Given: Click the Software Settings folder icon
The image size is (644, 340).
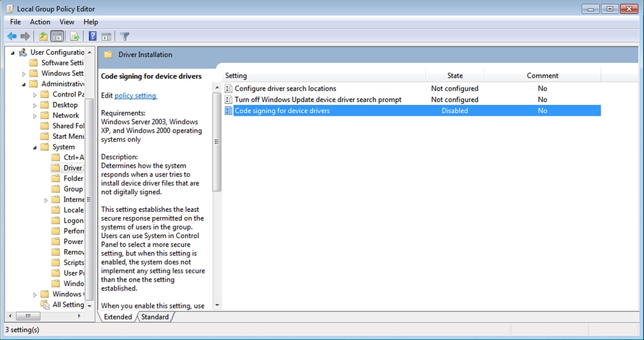Looking at the screenshot, I should (x=34, y=63).
